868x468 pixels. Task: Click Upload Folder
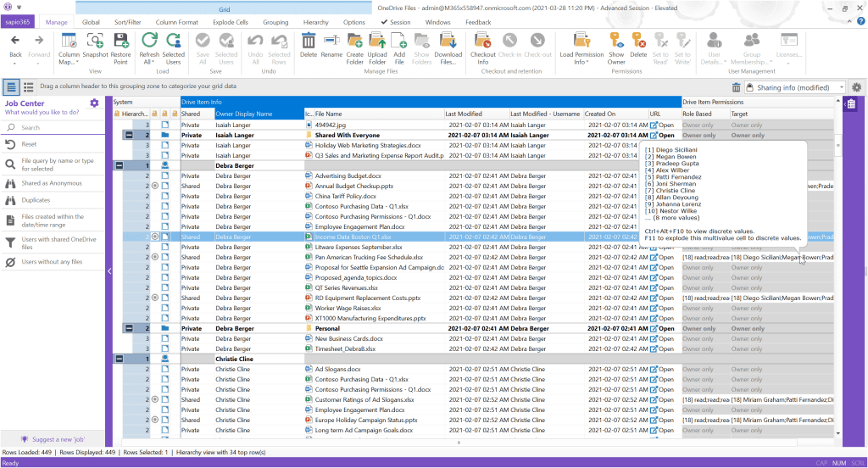377,48
